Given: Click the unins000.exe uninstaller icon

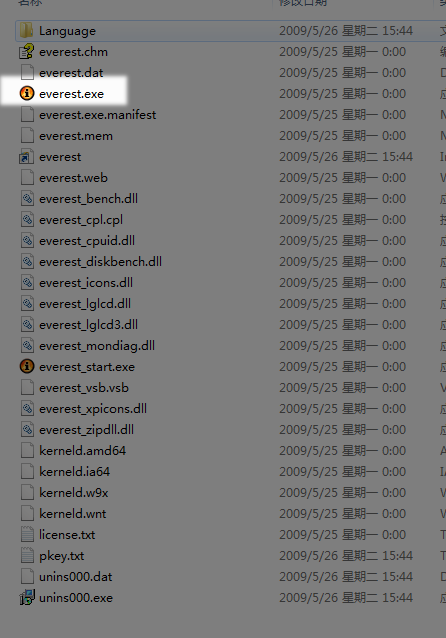Looking at the screenshot, I should coord(27,597).
